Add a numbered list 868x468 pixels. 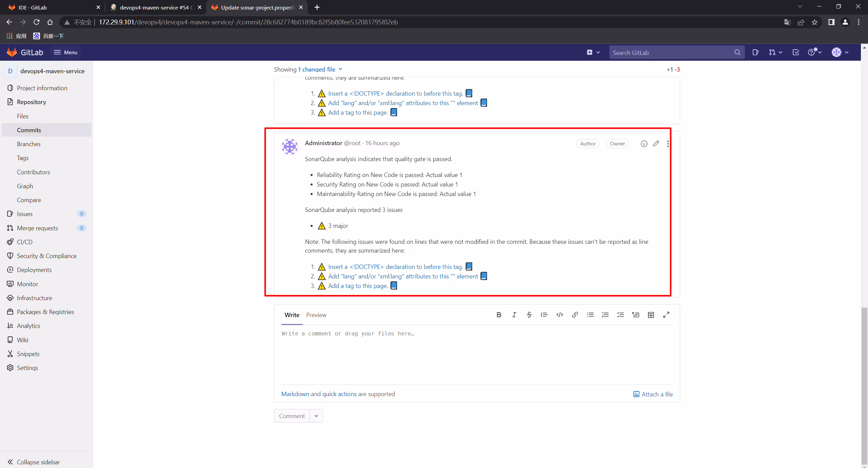605,315
